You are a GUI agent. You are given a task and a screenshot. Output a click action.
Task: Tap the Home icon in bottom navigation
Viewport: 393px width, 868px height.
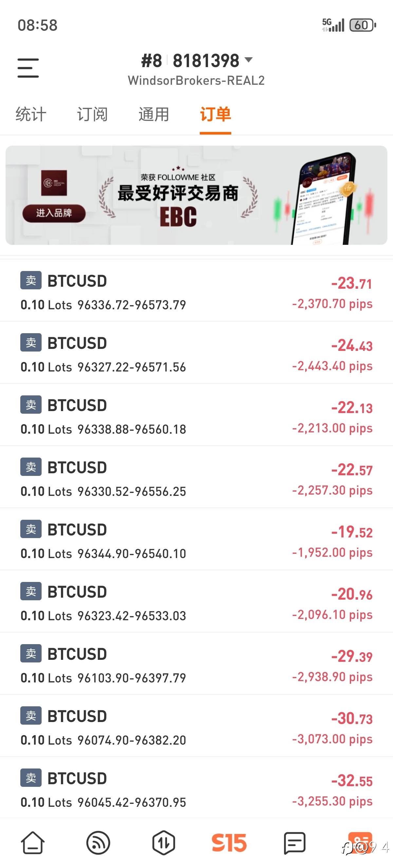coord(33,843)
